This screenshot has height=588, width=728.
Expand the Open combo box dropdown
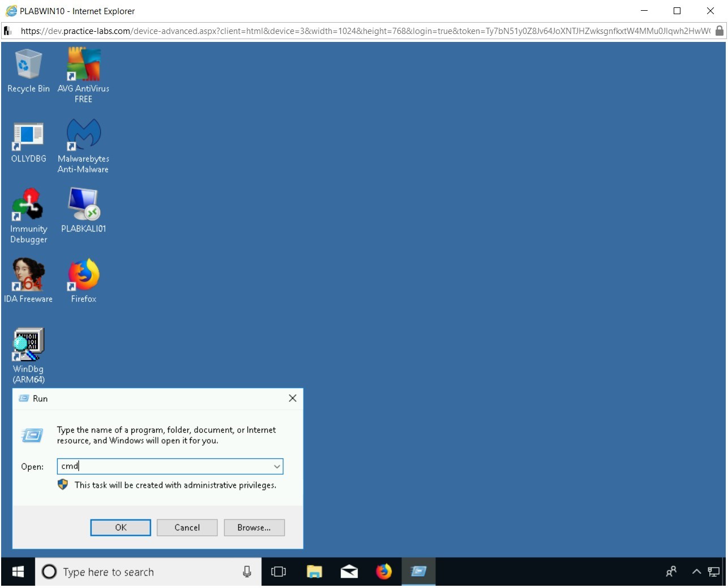click(277, 466)
